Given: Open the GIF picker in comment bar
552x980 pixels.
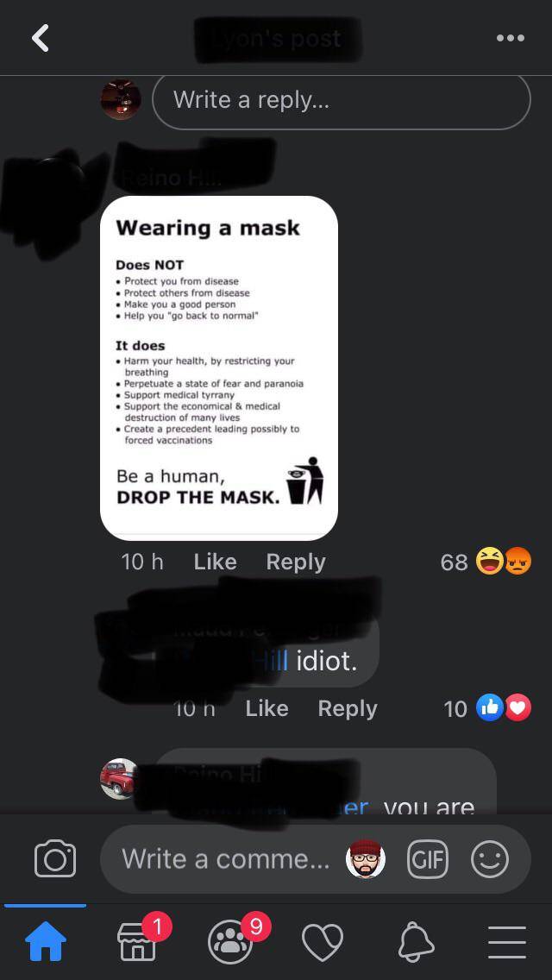Looking at the screenshot, I should coord(428,858).
